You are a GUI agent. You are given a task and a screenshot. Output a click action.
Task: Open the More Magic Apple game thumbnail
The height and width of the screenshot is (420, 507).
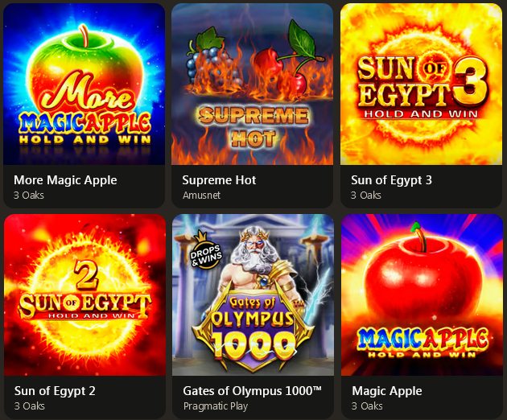click(84, 84)
